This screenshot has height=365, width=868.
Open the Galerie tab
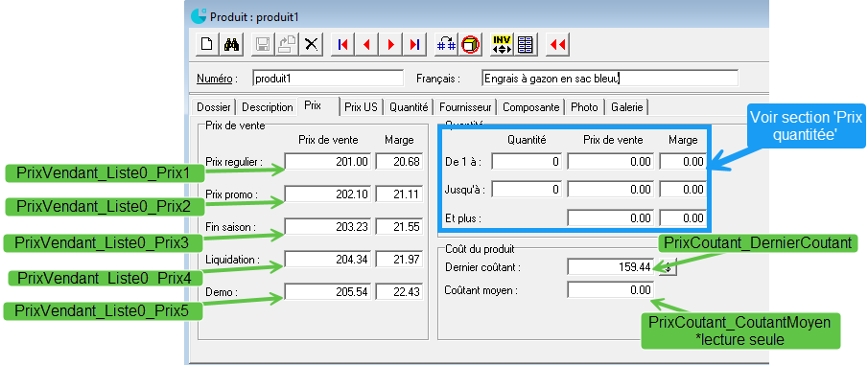pos(627,107)
